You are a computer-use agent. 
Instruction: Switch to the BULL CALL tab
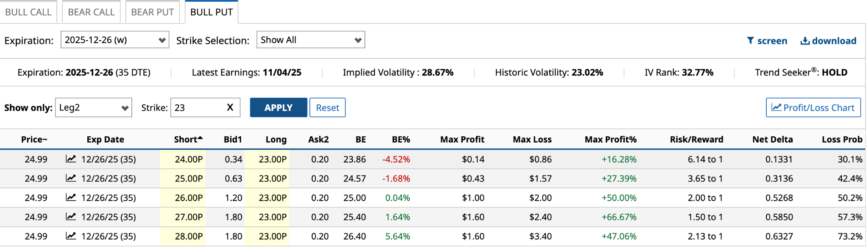[x=28, y=12]
